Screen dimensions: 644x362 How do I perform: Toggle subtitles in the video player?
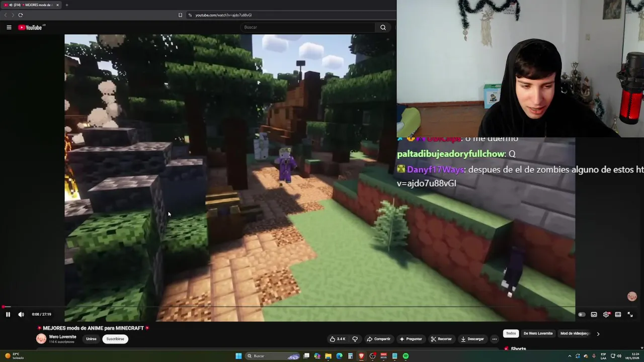coord(594,314)
